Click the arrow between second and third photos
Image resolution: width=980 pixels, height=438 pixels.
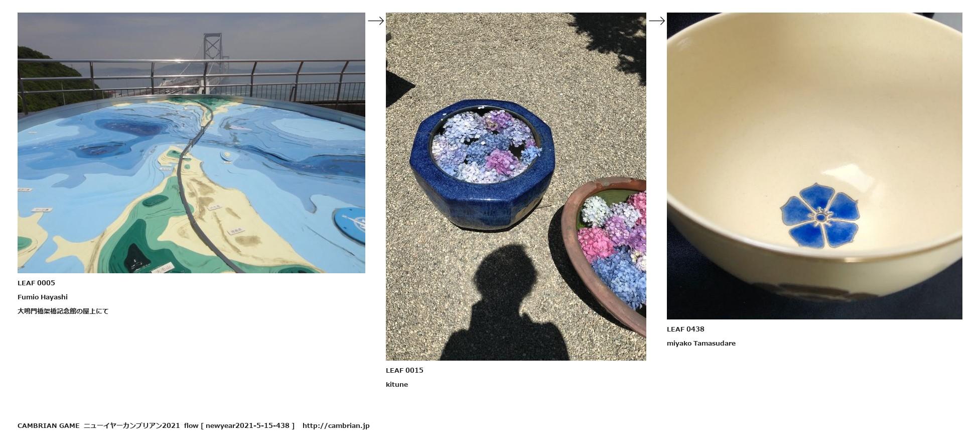[x=657, y=21]
